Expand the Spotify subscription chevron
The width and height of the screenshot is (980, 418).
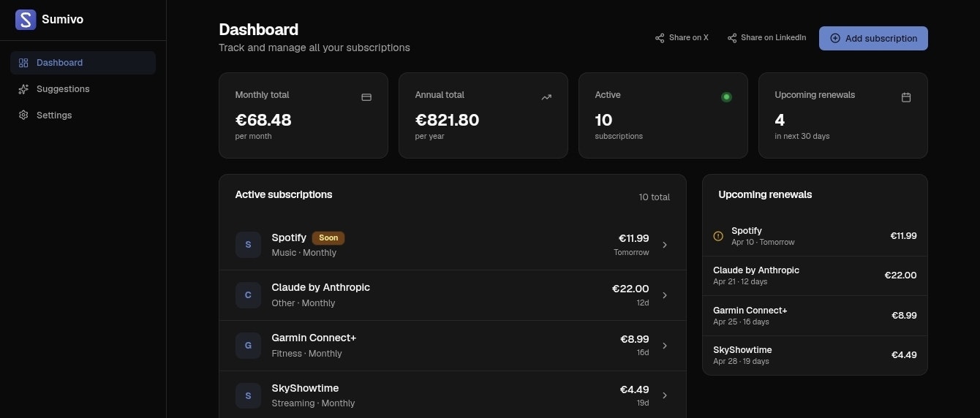(665, 245)
